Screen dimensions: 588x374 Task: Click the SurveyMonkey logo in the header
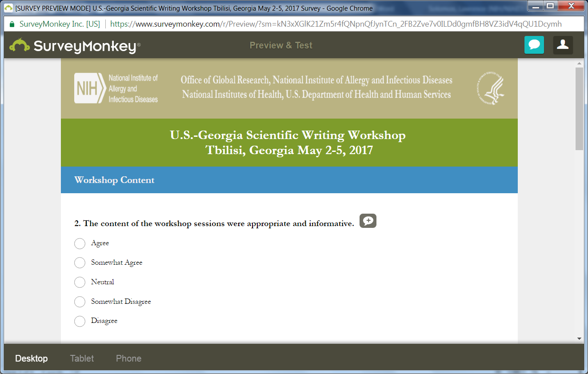pos(75,45)
